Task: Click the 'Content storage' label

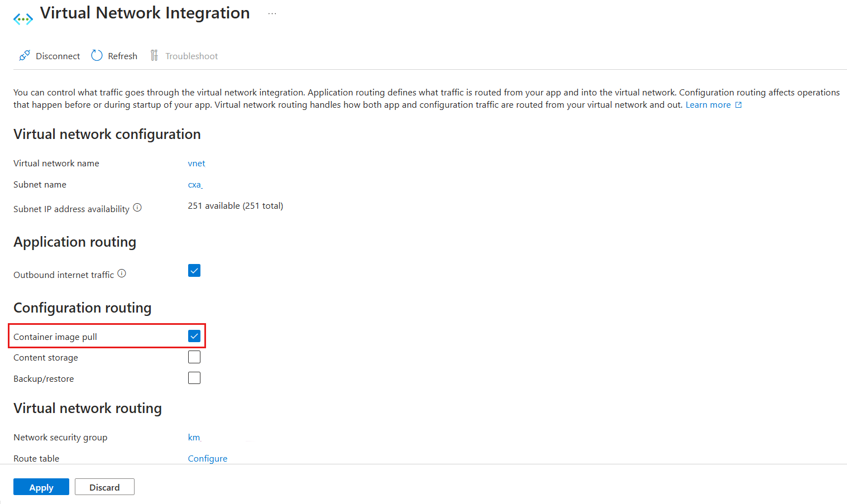Action: coord(46,357)
